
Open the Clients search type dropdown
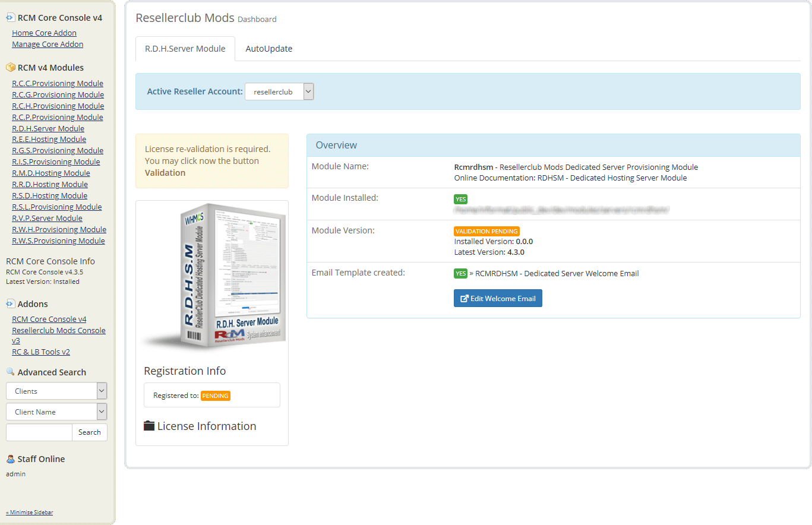click(56, 391)
